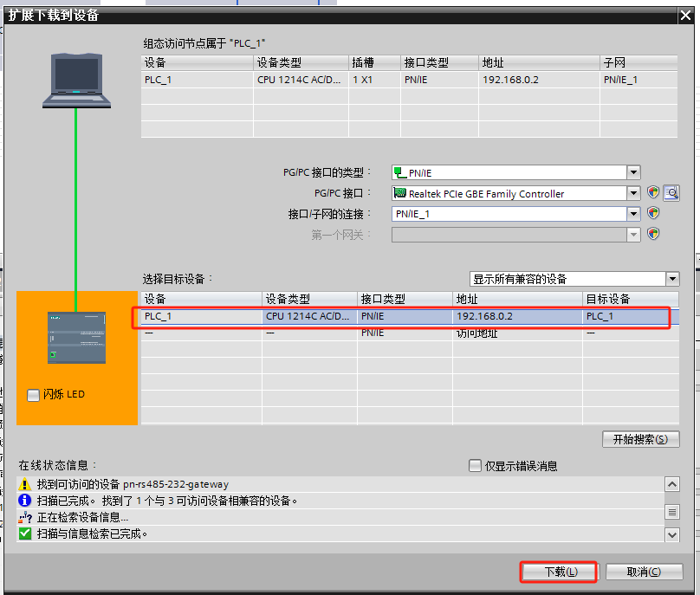Viewport: 700px width, 595px height.
Task: Click PN/IE cell in top nodes table
Action: pyautogui.click(x=416, y=80)
